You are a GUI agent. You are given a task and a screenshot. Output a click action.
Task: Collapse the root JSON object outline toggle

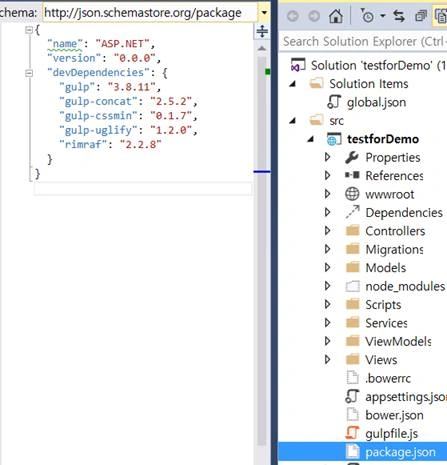click(29, 30)
